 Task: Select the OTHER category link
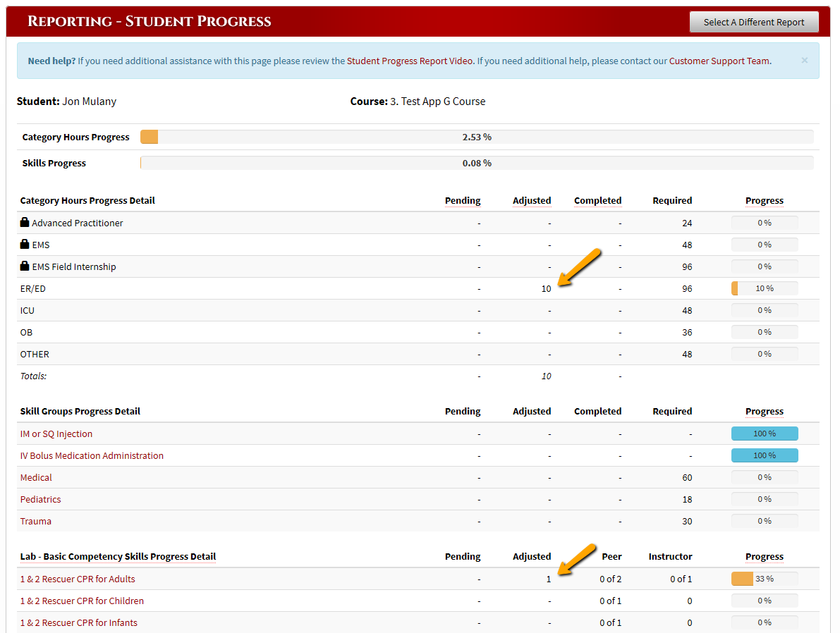tap(34, 354)
